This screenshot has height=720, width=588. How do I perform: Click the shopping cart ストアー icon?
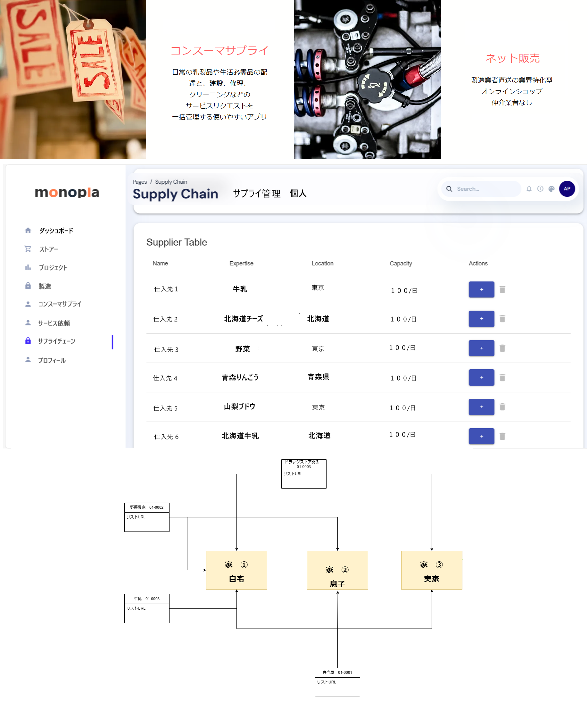point(28,249)
